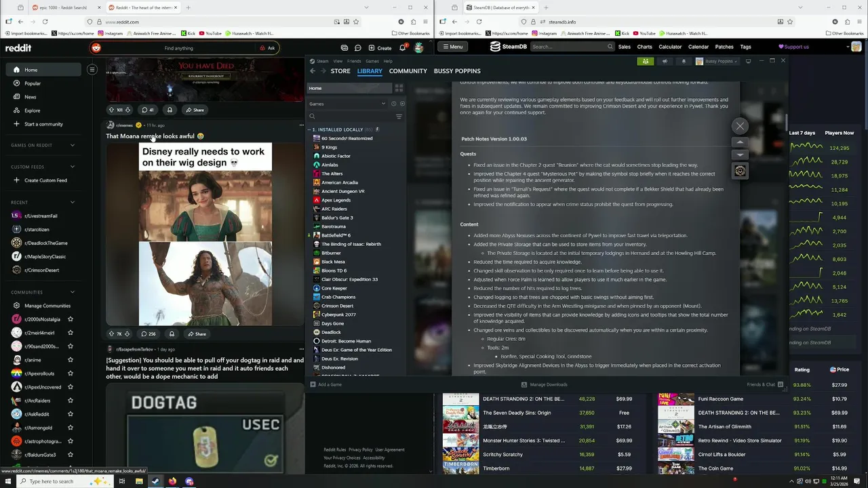Open the Steam account dropdown for Bussy Poppins
This screenshot has width=868, height=488.
[718, 61]
